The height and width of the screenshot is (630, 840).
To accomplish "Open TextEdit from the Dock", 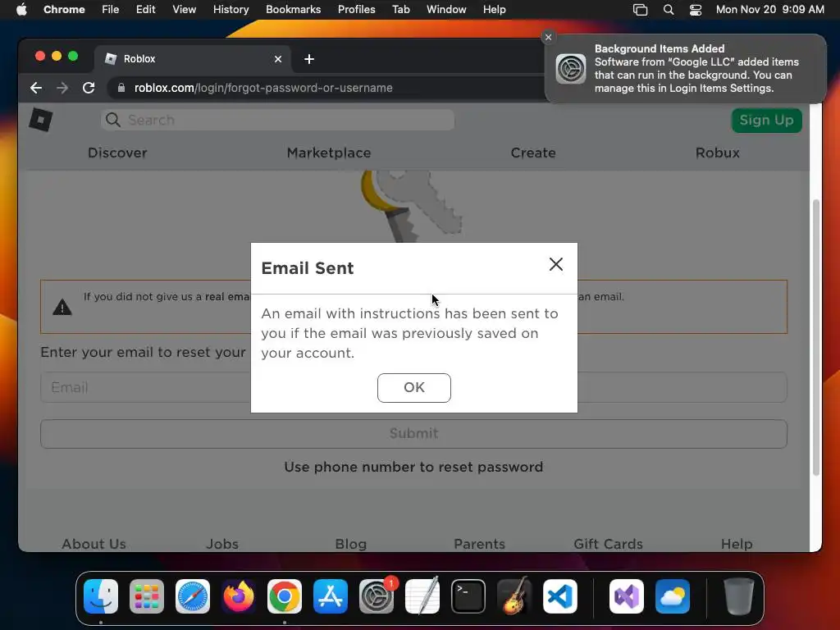I will click(x=422, y=596).
